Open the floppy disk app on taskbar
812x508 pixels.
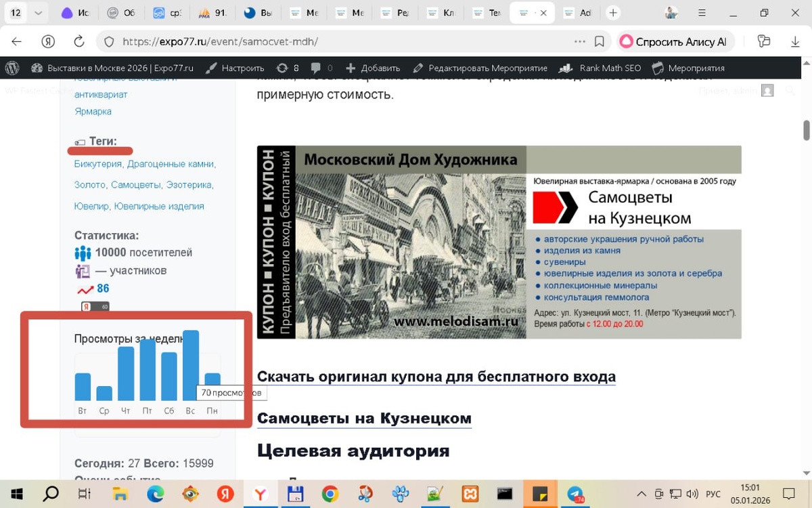point(295,494)
